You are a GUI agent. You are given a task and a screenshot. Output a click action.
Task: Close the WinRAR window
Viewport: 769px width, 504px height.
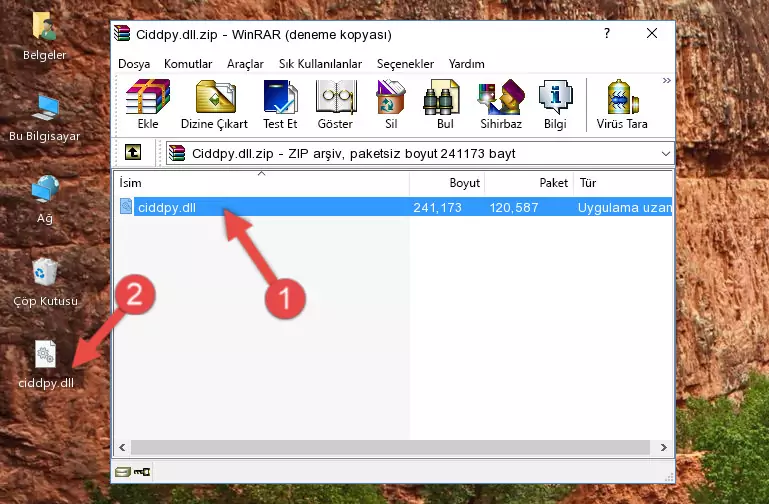[652, 33]
